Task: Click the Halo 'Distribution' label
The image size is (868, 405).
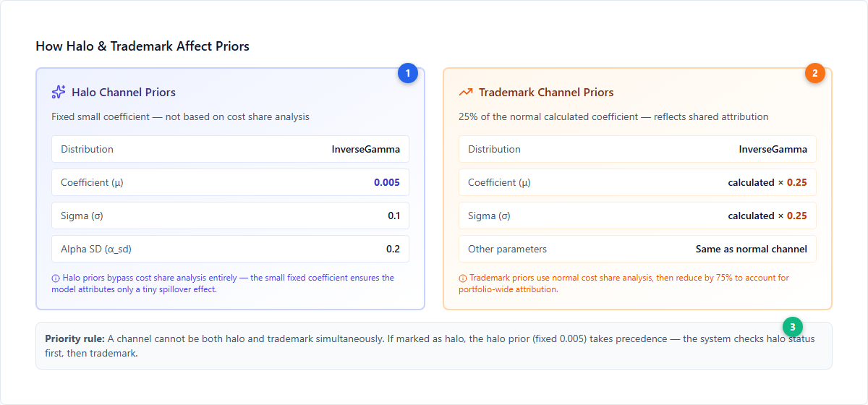Action: coord(87,149)
